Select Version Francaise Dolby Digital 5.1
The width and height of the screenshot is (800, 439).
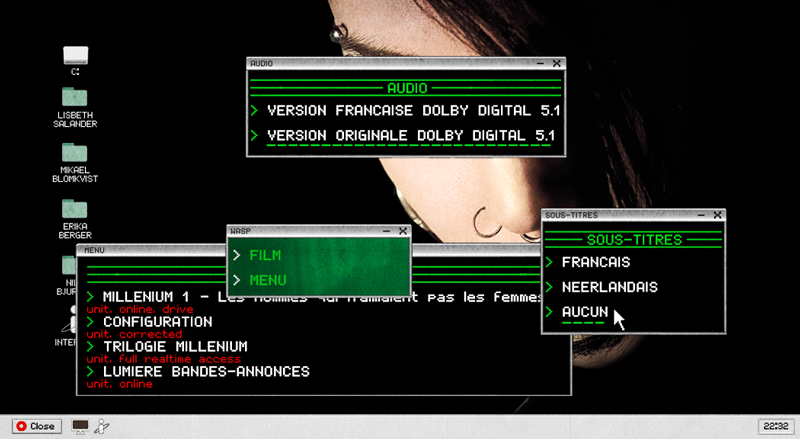pyautogui.click(x=413, y=110)
